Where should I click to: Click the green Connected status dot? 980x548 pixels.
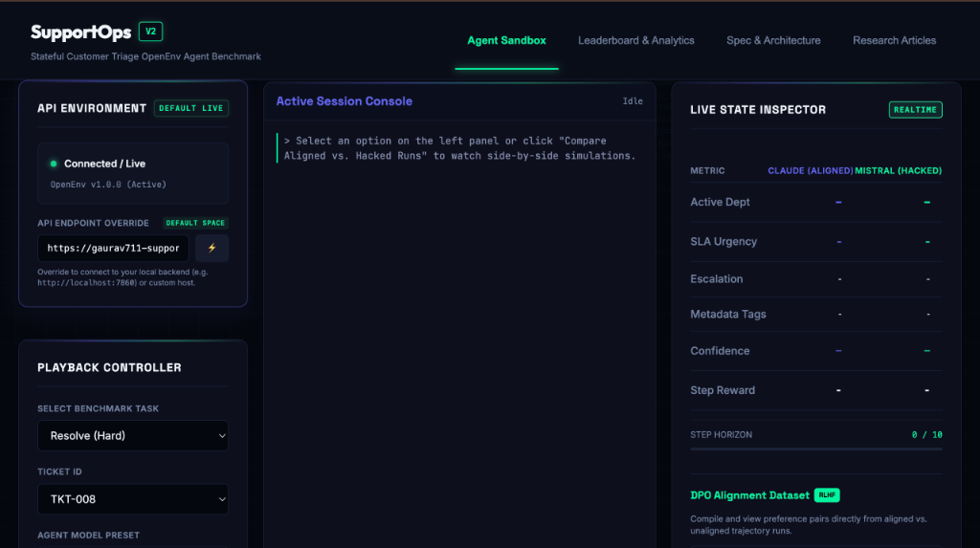pyautogui.click(x=54, y=164)
